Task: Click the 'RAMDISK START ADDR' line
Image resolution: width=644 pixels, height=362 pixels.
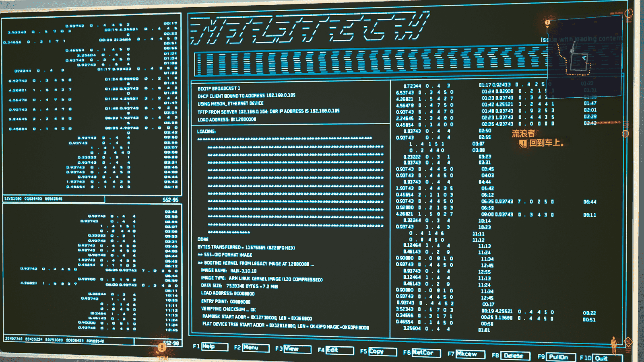Action: (257, 317)
